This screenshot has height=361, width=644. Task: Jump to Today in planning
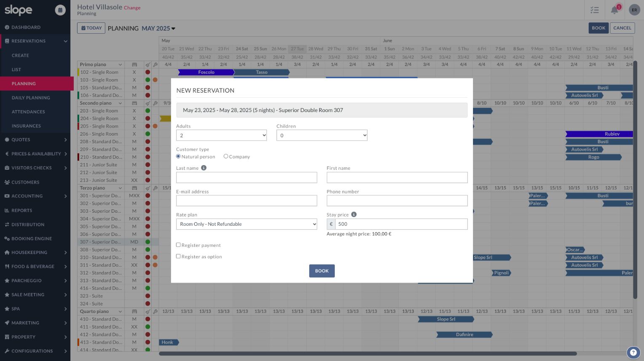click(91, 28)
